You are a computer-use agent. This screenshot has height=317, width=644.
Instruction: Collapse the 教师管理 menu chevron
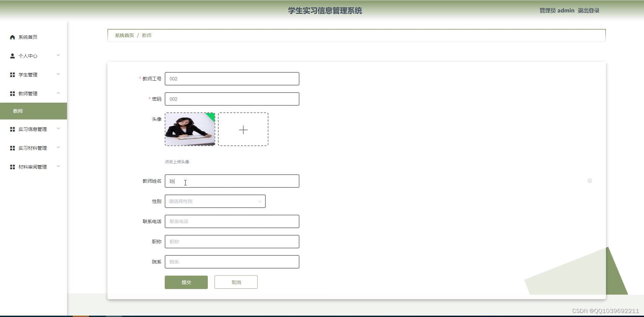click(x=58, y=93)
